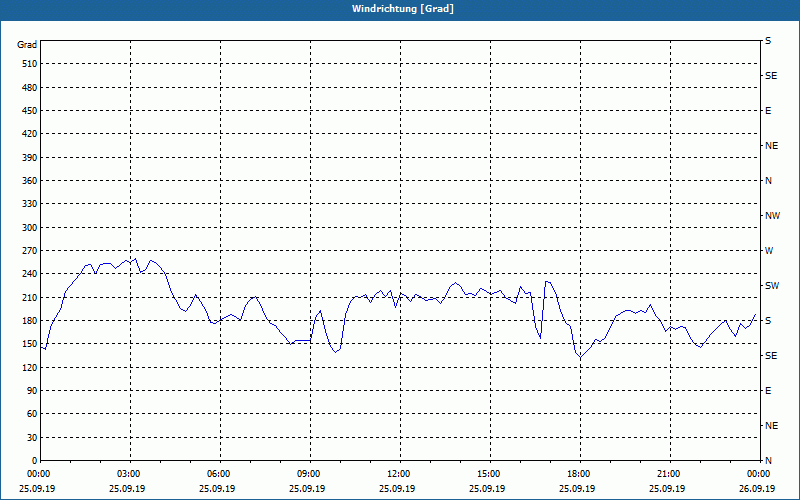800x500 pixels.
Task: Select the 150 axis label
Action: (x=30, y=343)
